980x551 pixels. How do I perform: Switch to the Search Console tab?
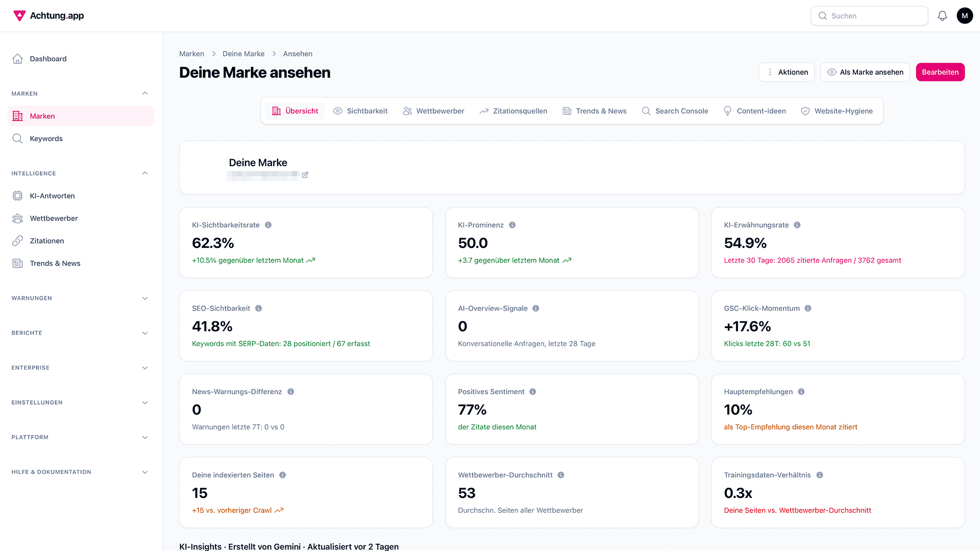click(x=675, y=111)
